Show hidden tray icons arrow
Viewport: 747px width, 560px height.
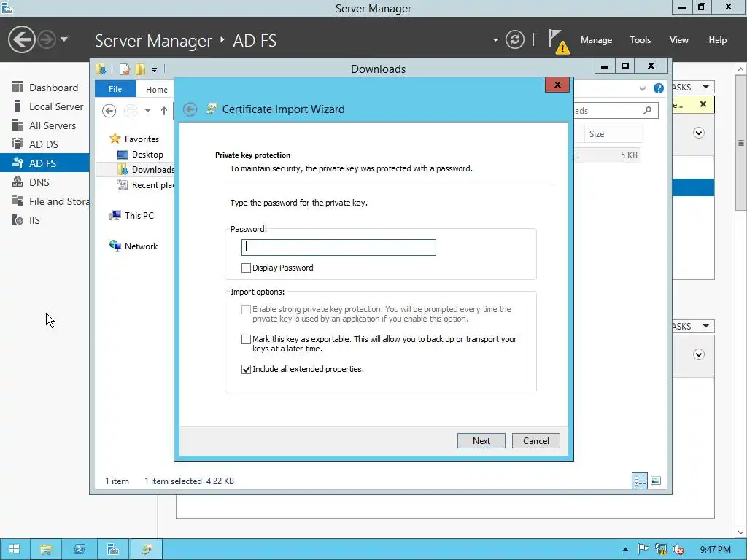click(625, 549)
